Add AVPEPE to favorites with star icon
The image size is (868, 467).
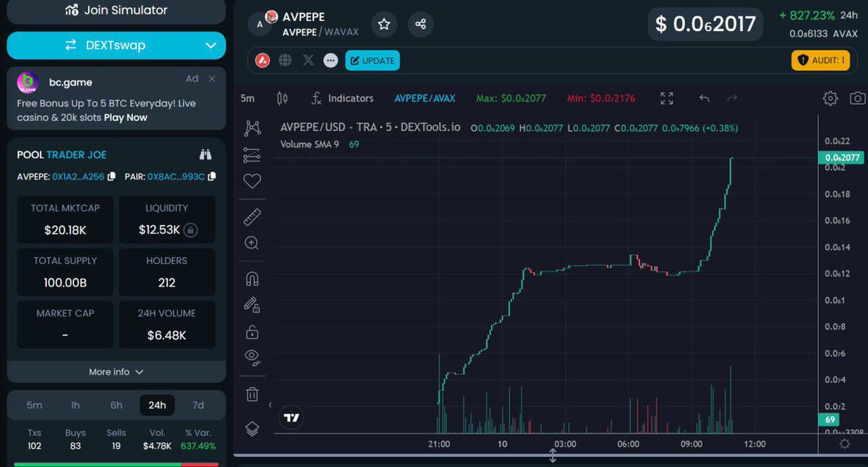[384, 25]
